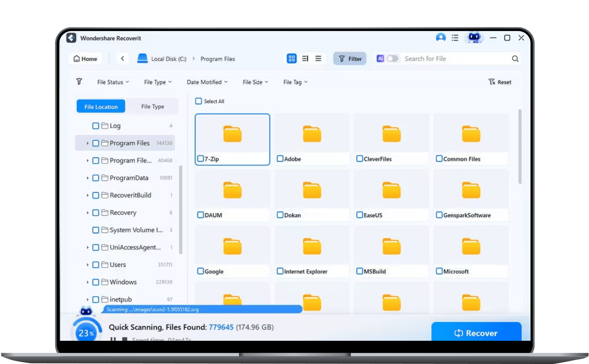The height and width of the screenshot is (364, 589).
Task: Click the funnel icon beside File Status
Action: coord(79,82)
